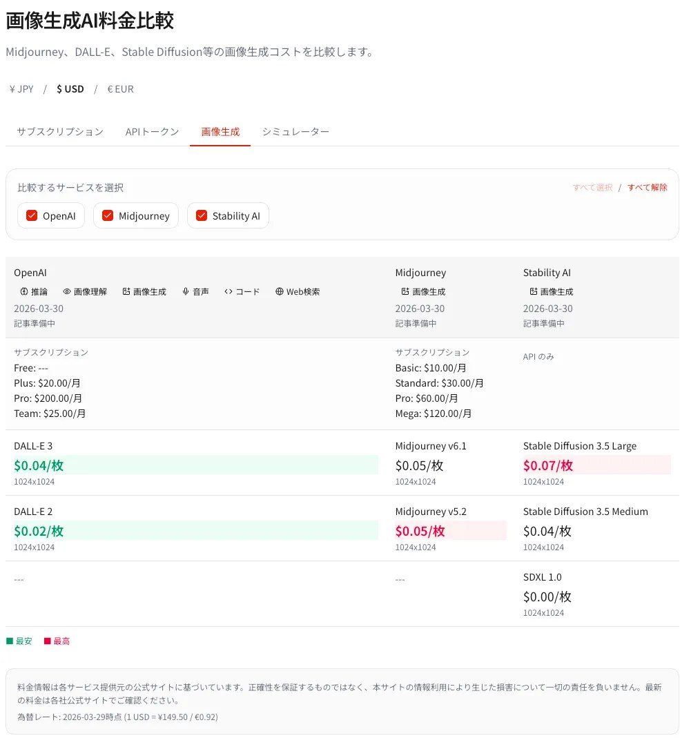Screen dimensions: 700x747
Task: Click すべて選択 link
Action: 593,188
